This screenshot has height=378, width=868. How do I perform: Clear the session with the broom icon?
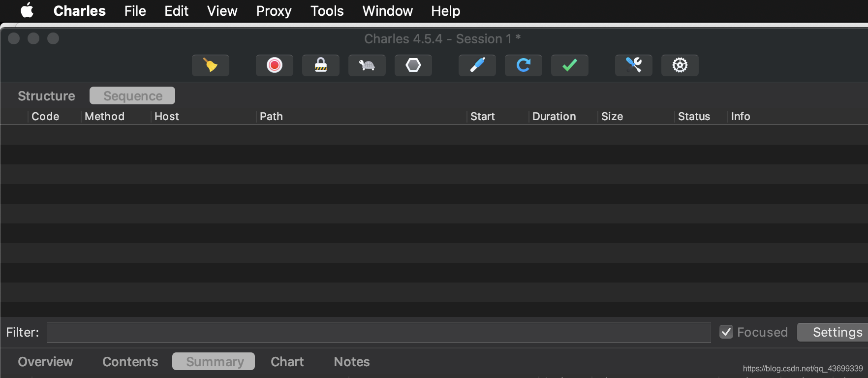coord(211,65)
